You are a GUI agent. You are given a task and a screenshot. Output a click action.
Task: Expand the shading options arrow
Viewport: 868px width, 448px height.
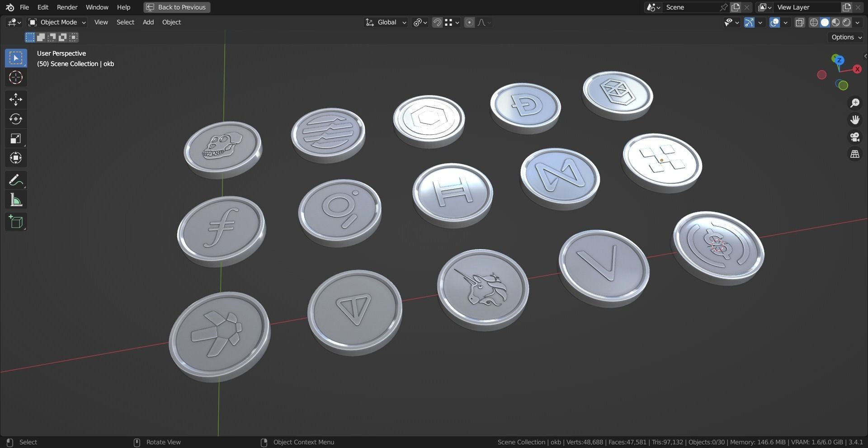[x=858, y=22]
